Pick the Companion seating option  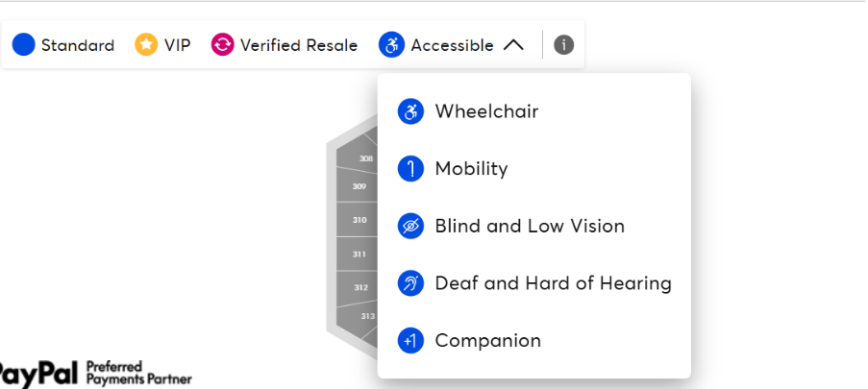pos(487,341)
